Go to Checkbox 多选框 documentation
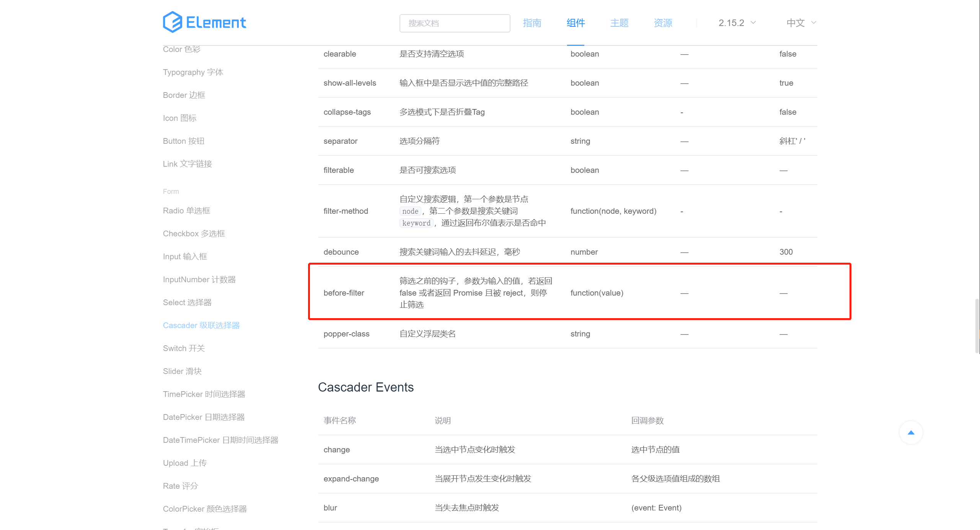This screenshot has width=980, height=530. pos(194,233)
